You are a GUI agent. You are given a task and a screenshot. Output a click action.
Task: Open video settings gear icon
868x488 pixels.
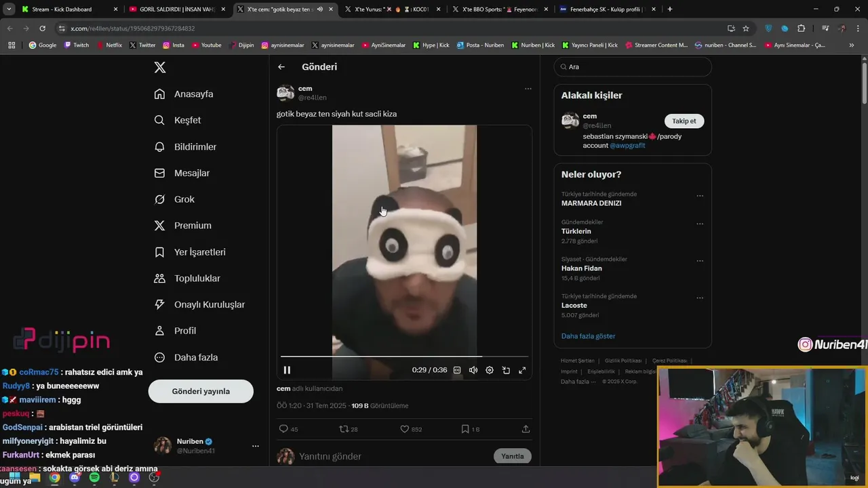(x=490, y=370)
